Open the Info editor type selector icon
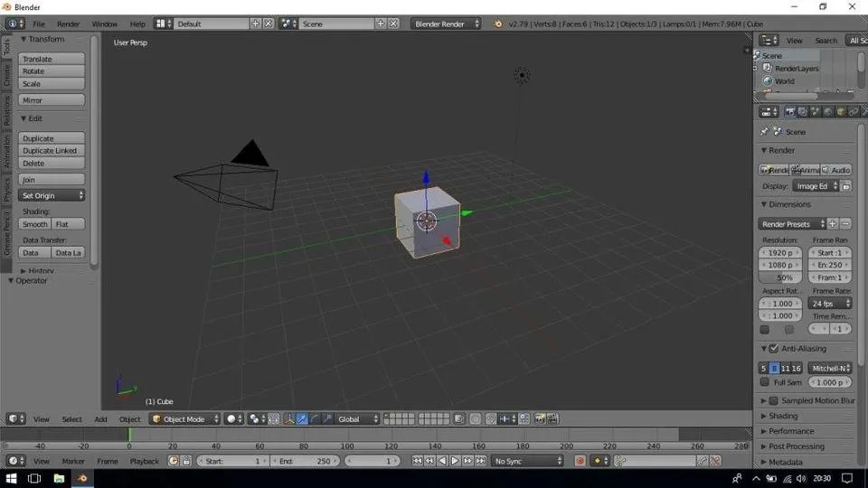 [x=15, y=23]
